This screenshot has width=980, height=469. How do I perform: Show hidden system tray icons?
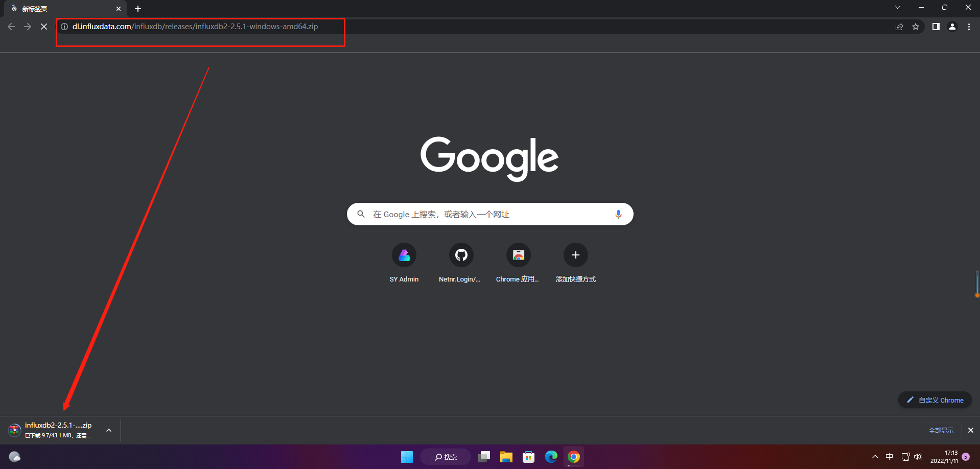coord(875,457)
